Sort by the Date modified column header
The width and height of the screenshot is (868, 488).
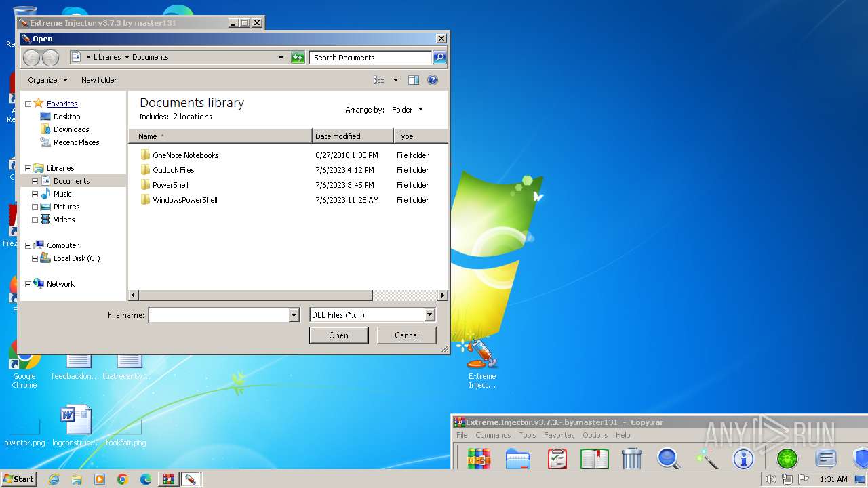353,136
